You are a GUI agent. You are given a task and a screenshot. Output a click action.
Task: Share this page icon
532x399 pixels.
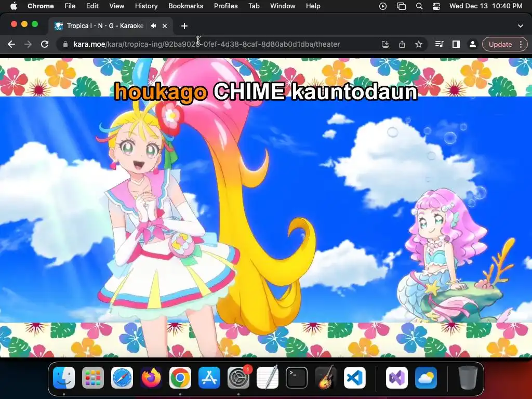(402, 44)
